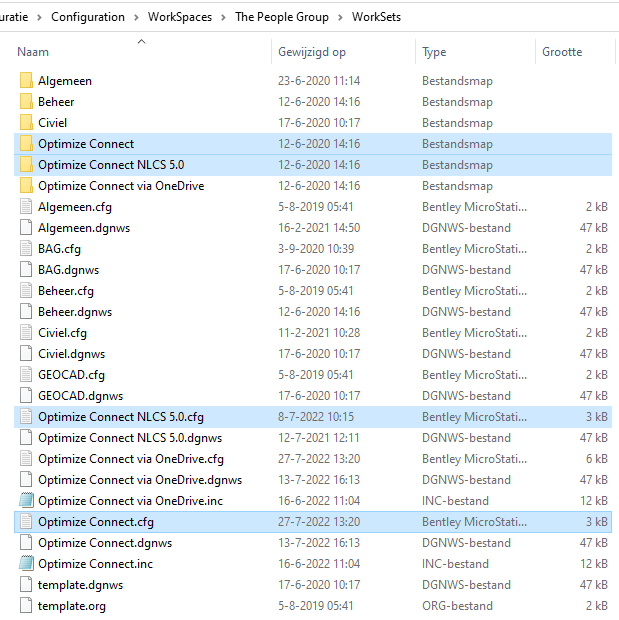Click the Optimize Connect.cfg file icon
This screenshot has width=619, height=620.
click(26, 522)
